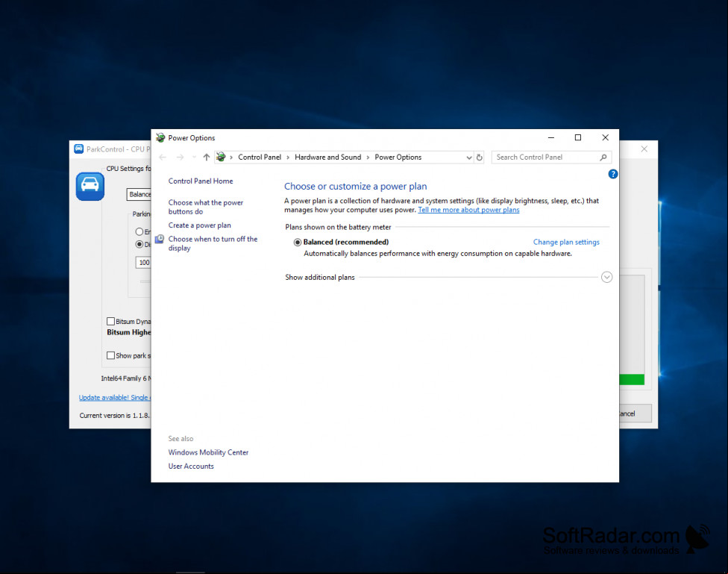Click ParkControl parking slider track
The image size is (728, 574).
[x=145, y=281]
